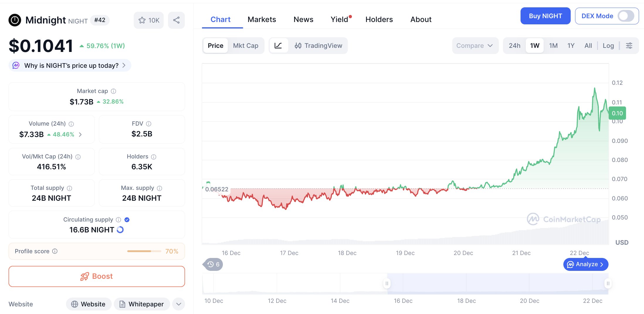Click the share icon next to watchlist
This screenshot has height=314, width=644.
(x=176, y=20)
